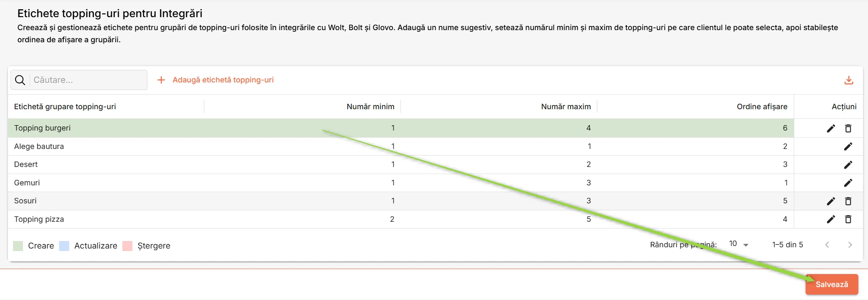Open rows per page dropdown
This screenshot has width=868, height=300.
tap(739, 244)
